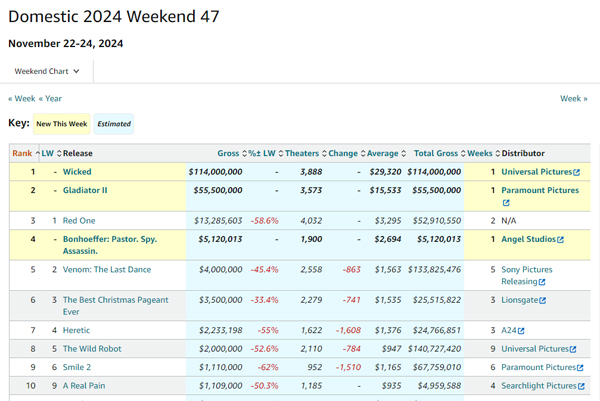This screenshot has height=401, width=600.
Task: Click the A24 external link icon
Action: 521,331
